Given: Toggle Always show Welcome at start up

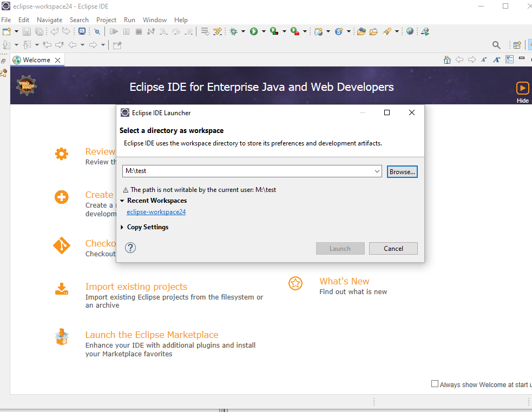Looking at the screenshot, I should 435,384.
